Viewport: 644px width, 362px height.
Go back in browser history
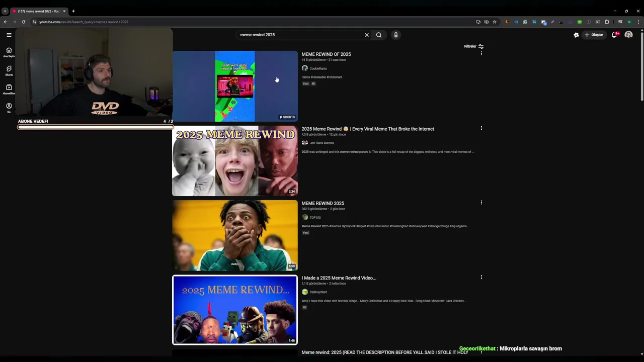(5, 22)
